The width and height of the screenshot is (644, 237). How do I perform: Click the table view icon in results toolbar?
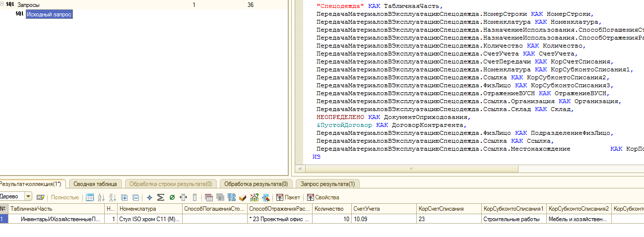click(x=90, y=197)
